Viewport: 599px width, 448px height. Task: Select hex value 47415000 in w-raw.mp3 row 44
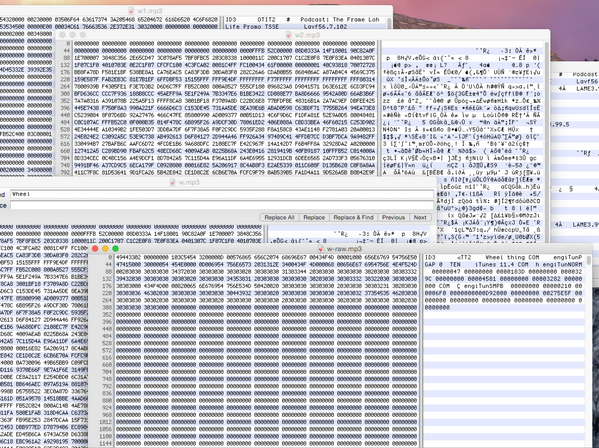pos(128,265)
